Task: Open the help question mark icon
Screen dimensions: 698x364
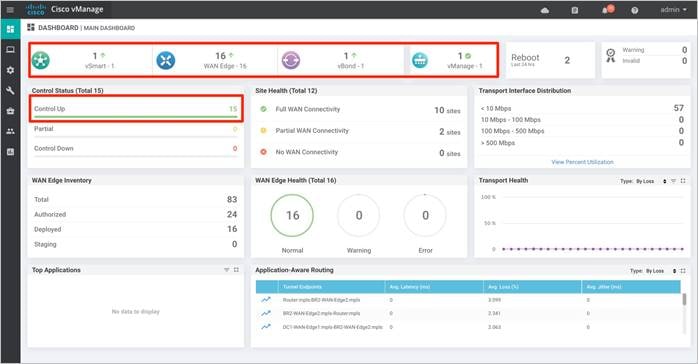Action: (635, 10)
